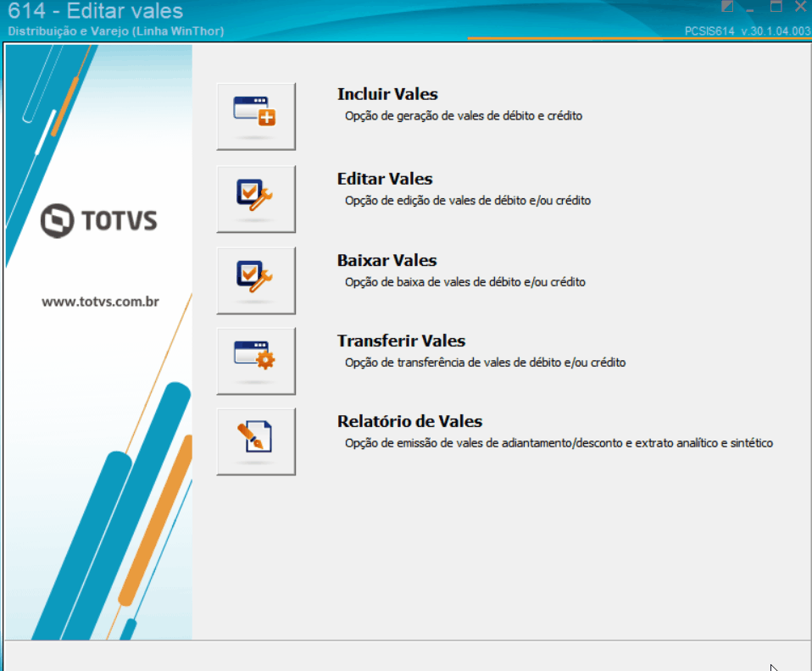The image size is (812, 671).
Task: Visit the www.totvs.com.br link
Action: pyautogui.click(x=101, y=302)
